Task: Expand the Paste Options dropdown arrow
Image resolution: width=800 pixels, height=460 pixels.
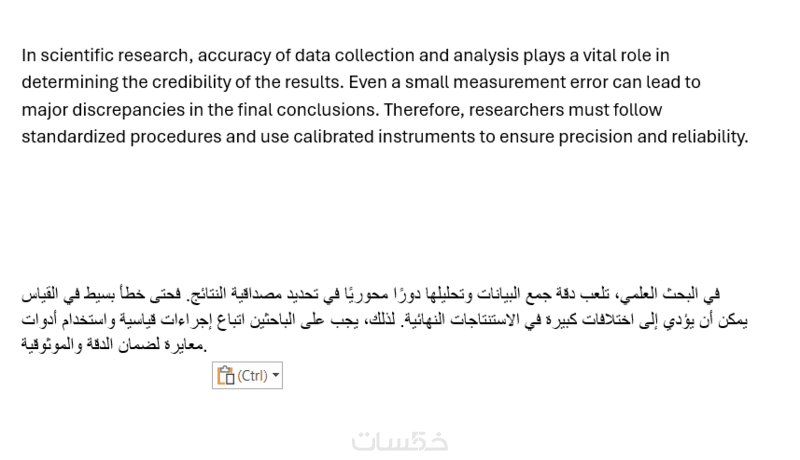Action: pos(276,376)
